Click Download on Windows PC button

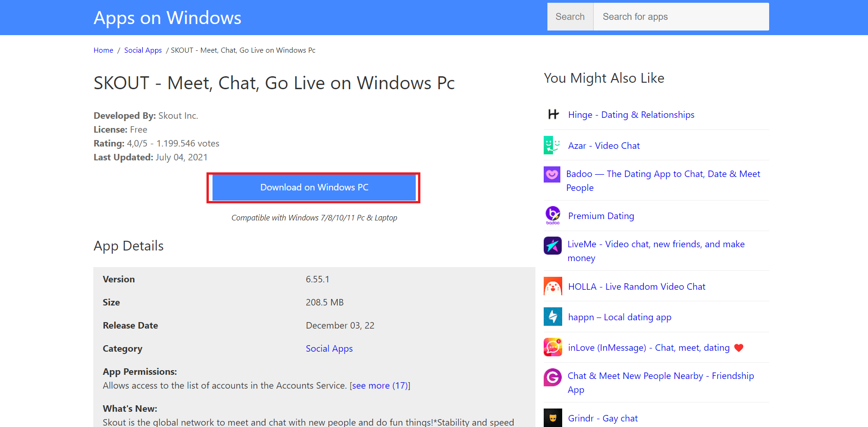pos(314,187)
